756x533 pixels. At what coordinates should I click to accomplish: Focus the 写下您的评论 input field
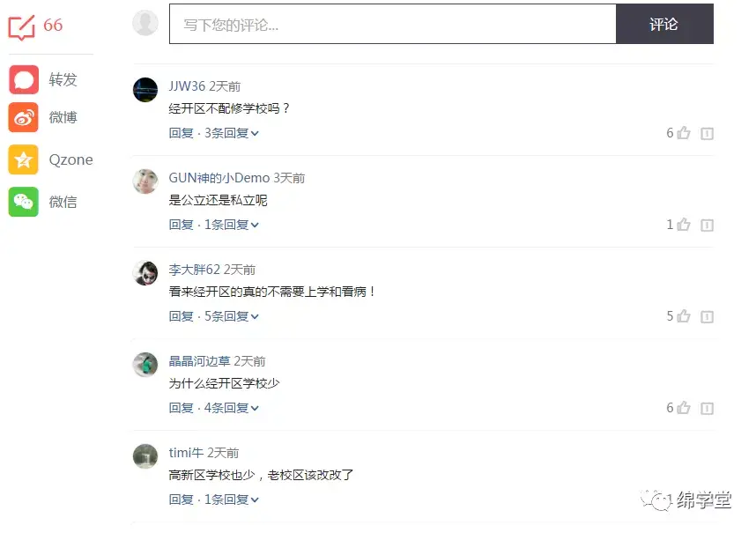click(x=392, y=24)
